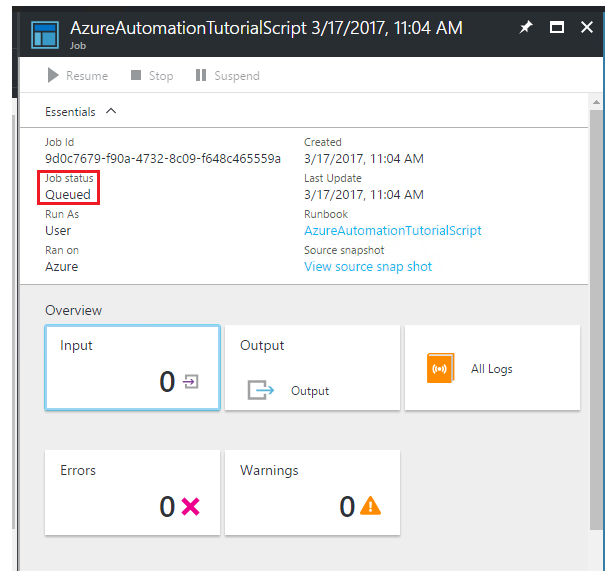Click the Last Update date value
The height and width of the screenshot is (577, 614).
[364, 195]
